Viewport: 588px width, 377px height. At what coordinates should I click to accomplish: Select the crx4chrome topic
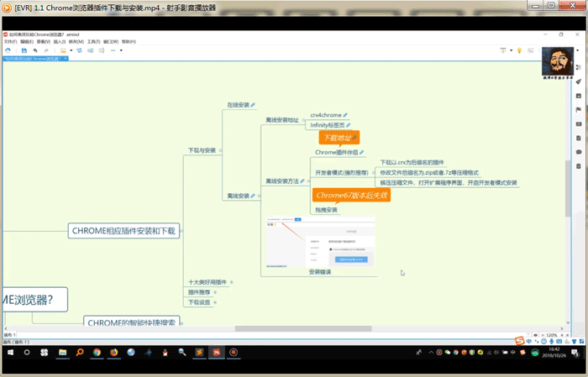[x=326, y=115]
